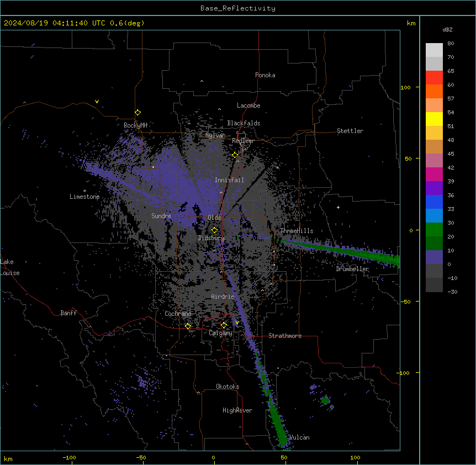Screen dimensions: 476x465
Task: Click the Base_Reflectivity title text
Action: (x=238, y=8)
